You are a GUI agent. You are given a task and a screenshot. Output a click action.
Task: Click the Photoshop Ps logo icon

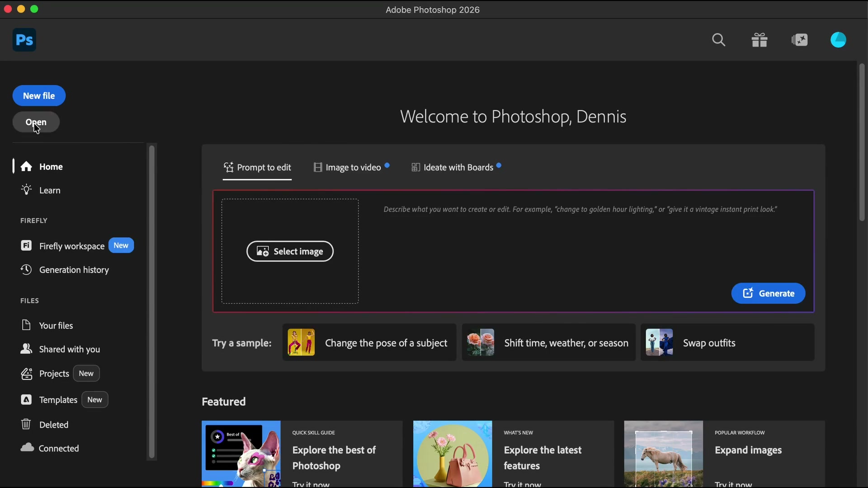tap(24, 40)
